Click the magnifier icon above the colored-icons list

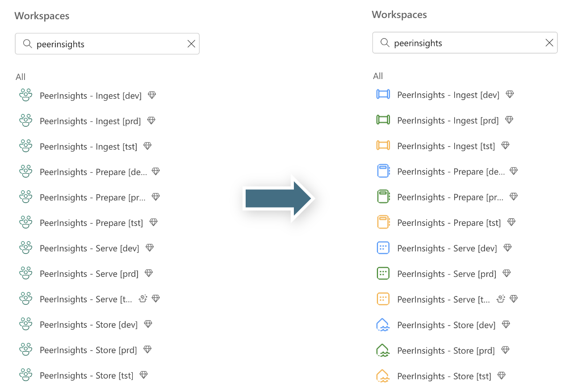tap(385, 43)
